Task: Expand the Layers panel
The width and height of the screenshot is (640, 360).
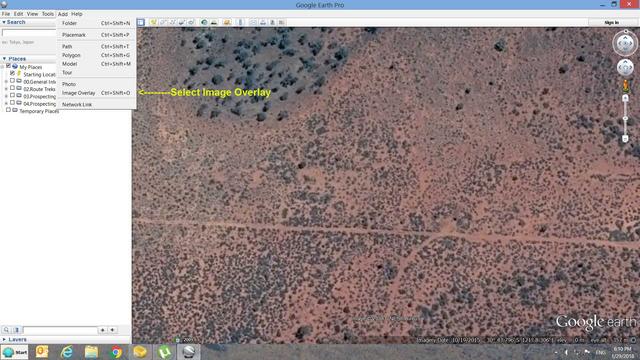Action: (15, 340)
